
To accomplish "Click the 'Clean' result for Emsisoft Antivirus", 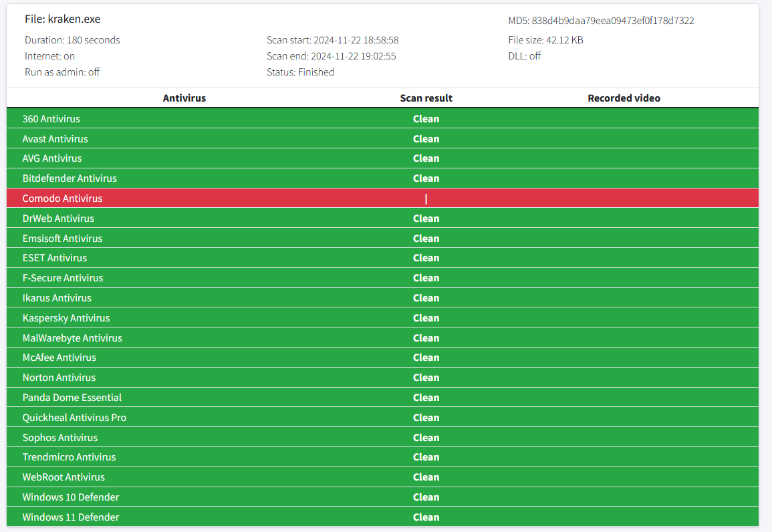I will [x=426, y=238].
